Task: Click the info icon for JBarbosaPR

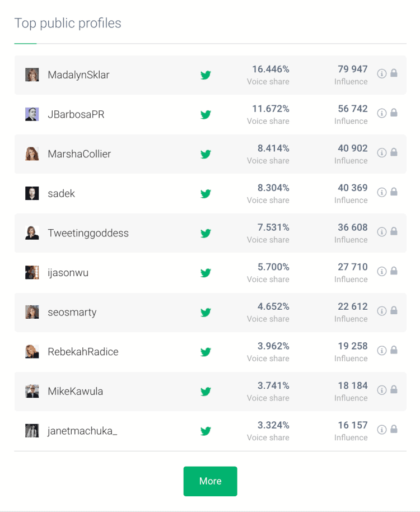Action: tap(382, 113)
